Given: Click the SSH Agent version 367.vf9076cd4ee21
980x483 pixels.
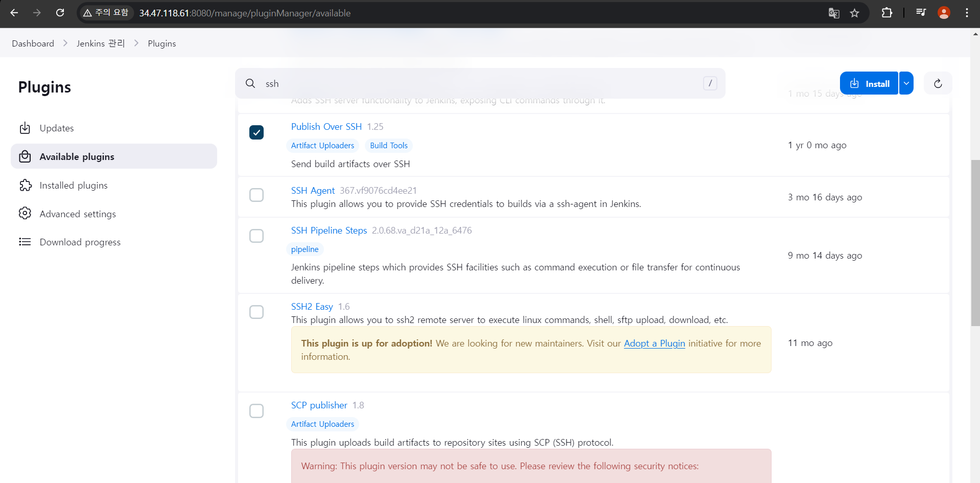Looking at the screenshot, I should [x=378, y=191].
